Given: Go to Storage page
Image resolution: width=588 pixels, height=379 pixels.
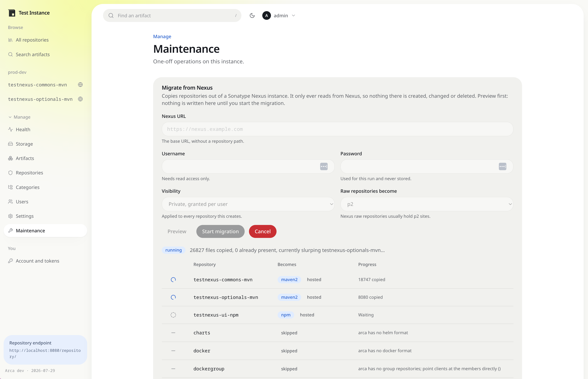Looking at the screenshot, I should pos(45,144).
